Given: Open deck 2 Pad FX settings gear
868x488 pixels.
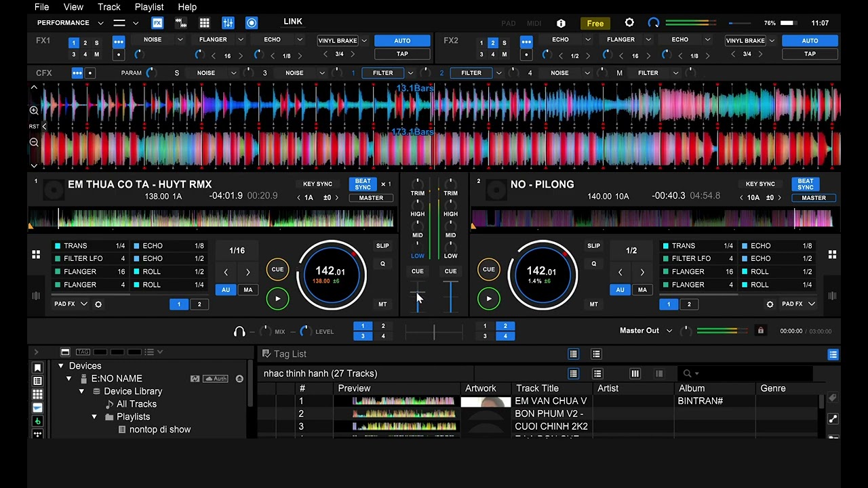Looking at the screenshot, I should 770,304.
